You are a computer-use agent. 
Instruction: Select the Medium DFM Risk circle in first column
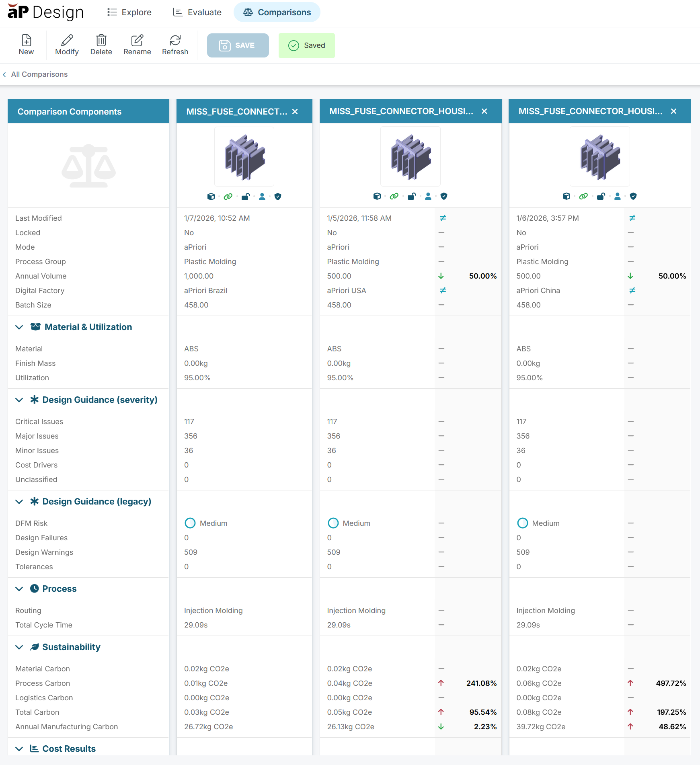coord(190,523)
